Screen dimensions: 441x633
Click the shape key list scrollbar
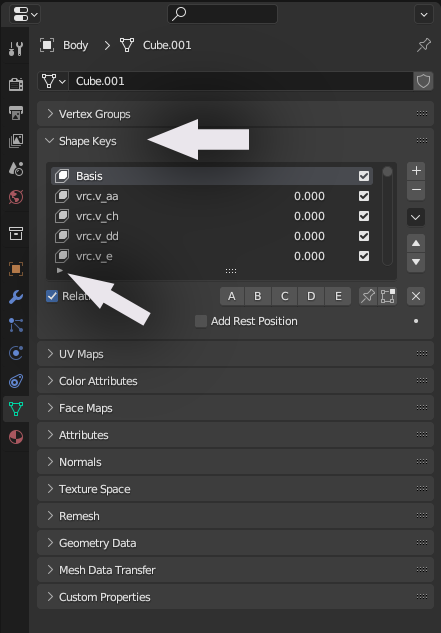coord(387,216)
